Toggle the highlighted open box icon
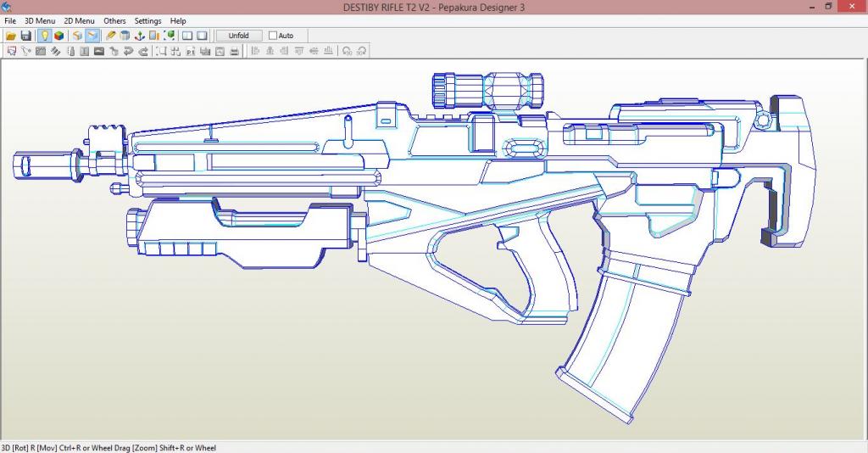This screenshot has width=868, height=453. coord(92,36)
